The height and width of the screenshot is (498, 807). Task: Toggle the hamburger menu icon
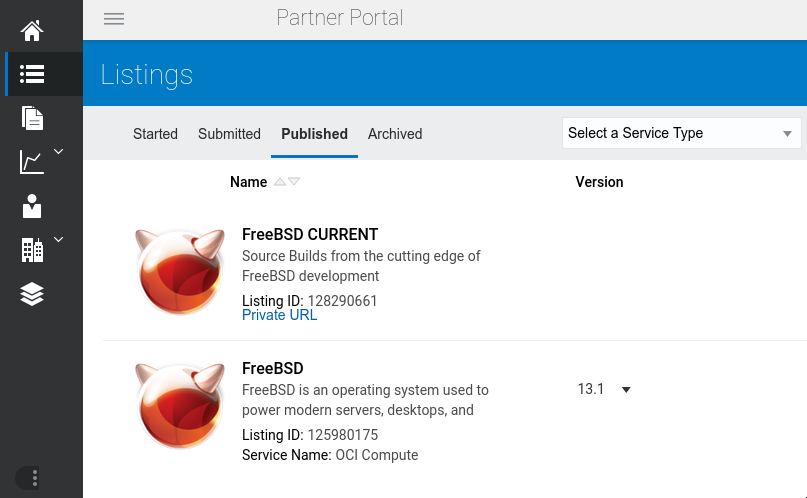[114, 19]
